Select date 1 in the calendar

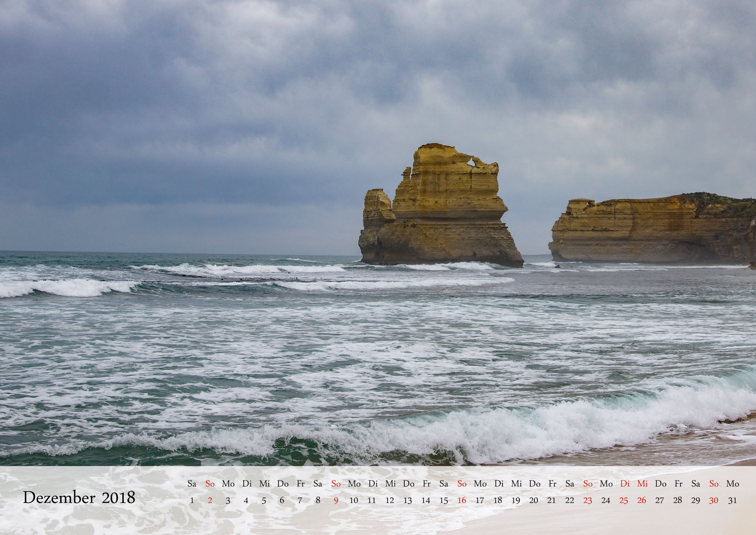(x=192, y=500)
